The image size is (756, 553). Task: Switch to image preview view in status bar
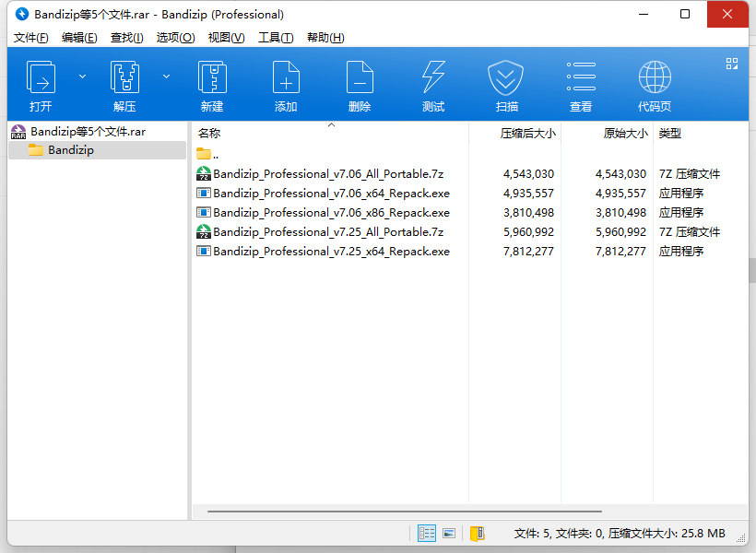click(x=449, y=534)
